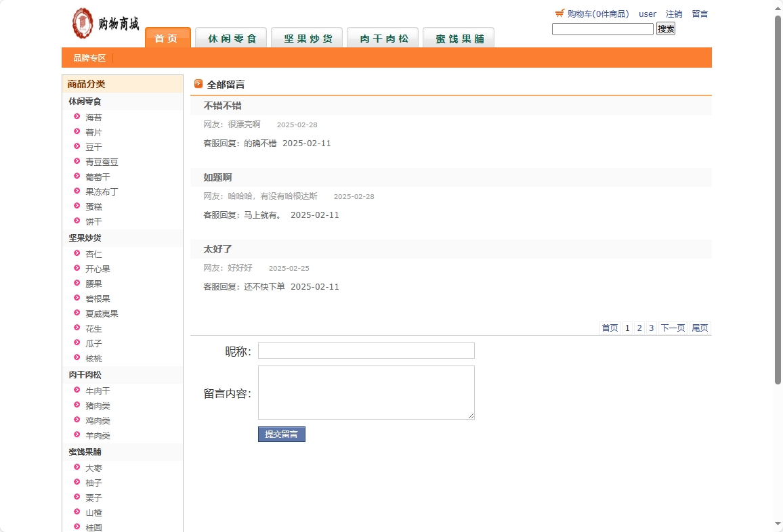Click the red bullet icon next to 牛肉干

coord(77,390)
